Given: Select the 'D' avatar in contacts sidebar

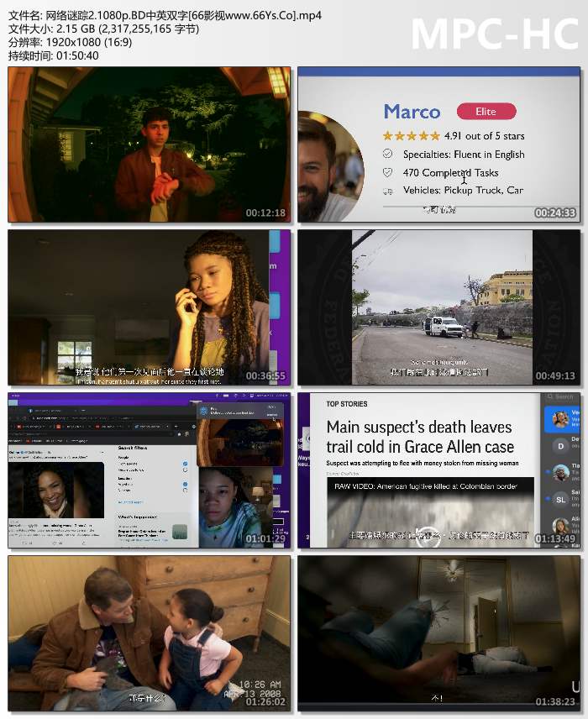Looking at the screenshot, I should [x=560, y=444].
